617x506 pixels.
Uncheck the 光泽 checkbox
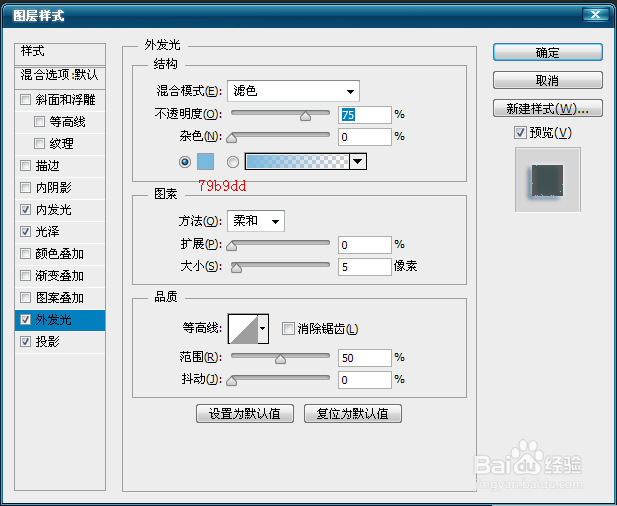[x=26, y=232]
